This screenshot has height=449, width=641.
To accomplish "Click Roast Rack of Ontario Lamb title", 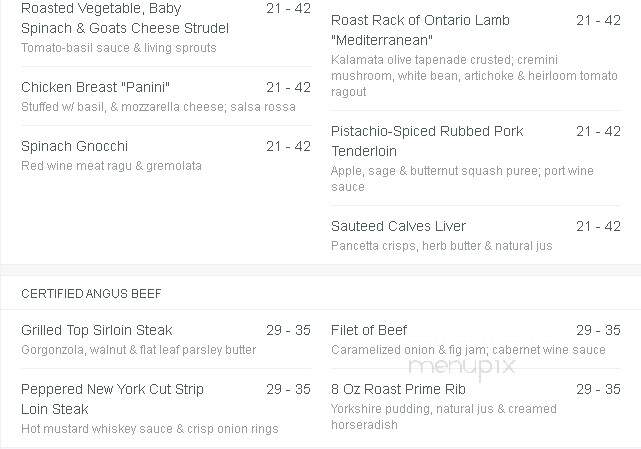I will pos(420,30).
